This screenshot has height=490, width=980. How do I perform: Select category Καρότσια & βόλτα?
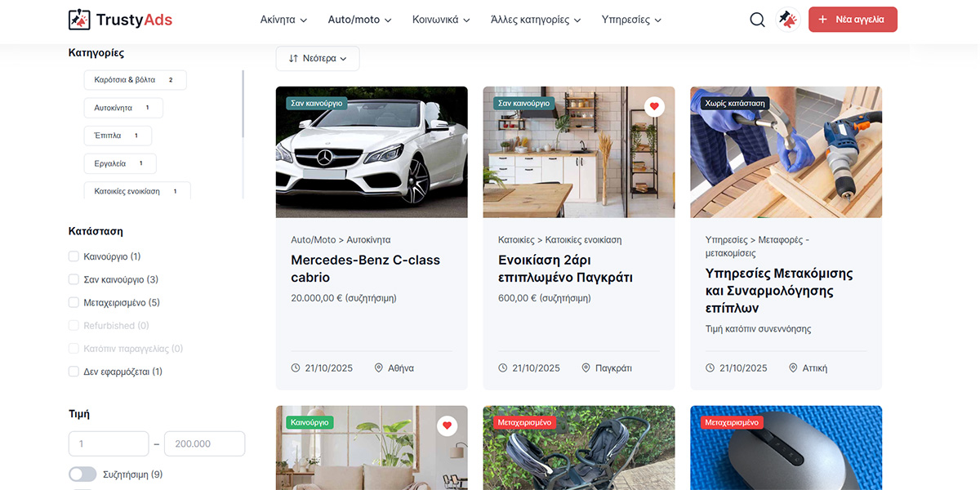coord(136,80)
